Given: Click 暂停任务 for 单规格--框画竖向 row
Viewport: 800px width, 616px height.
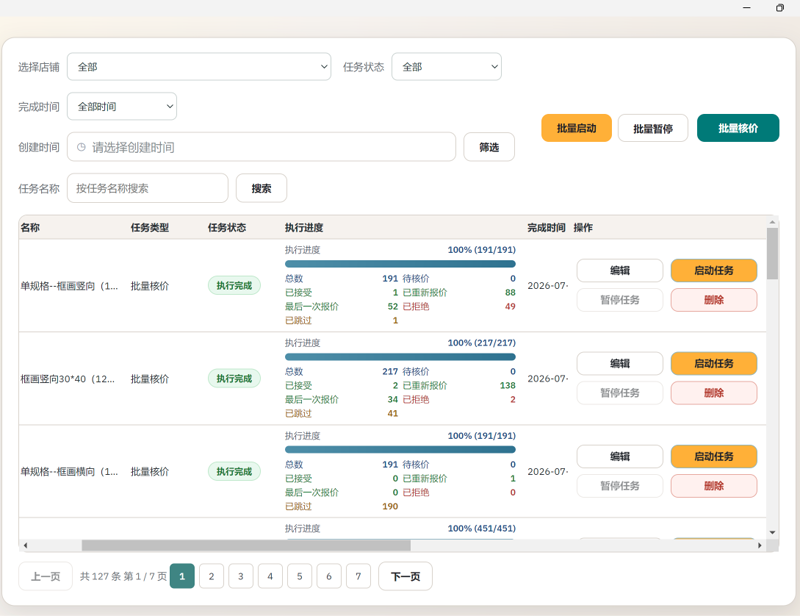Looking at the screenshot, I should (620, 300).
